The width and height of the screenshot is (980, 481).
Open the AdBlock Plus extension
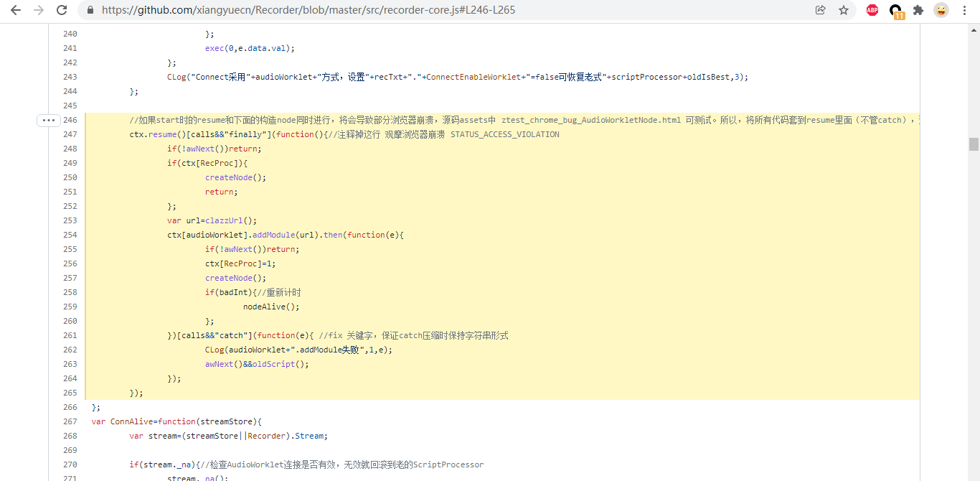pyautogui.click(x=872, y=10)
